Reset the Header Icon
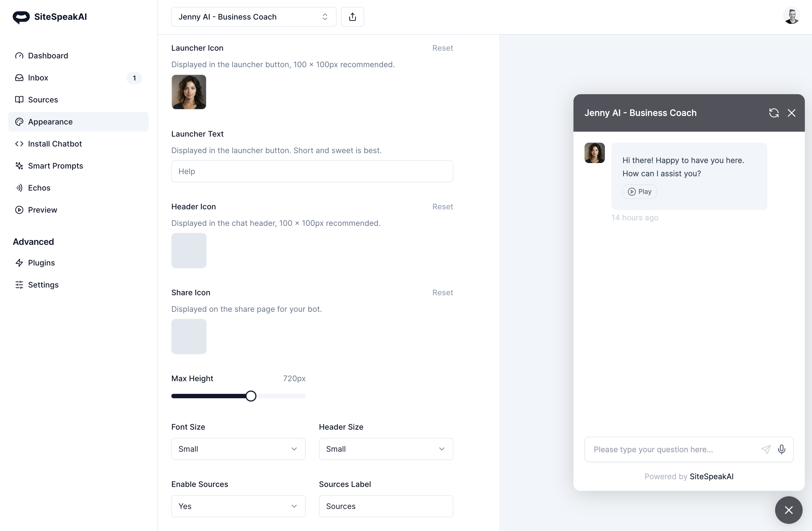Screen dimensions: 812x531 pyautogui.click(x=443, y=206)
